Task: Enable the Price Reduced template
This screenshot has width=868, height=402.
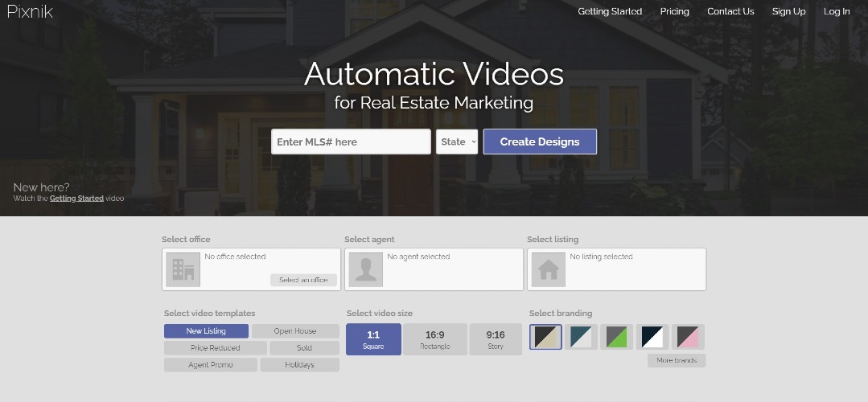Action: (215, 348)
